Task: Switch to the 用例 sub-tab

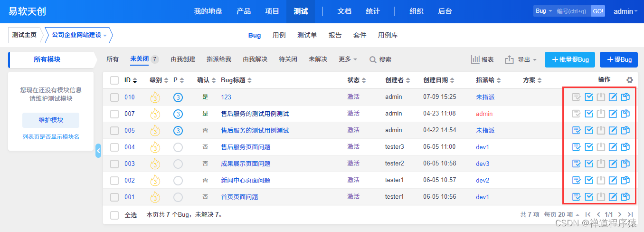Action: (279, 35)
